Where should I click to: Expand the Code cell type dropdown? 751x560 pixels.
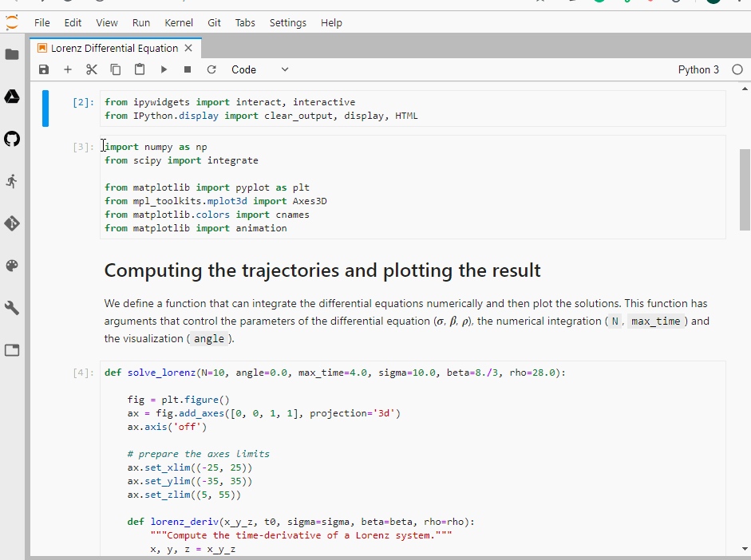pos(260,69)
